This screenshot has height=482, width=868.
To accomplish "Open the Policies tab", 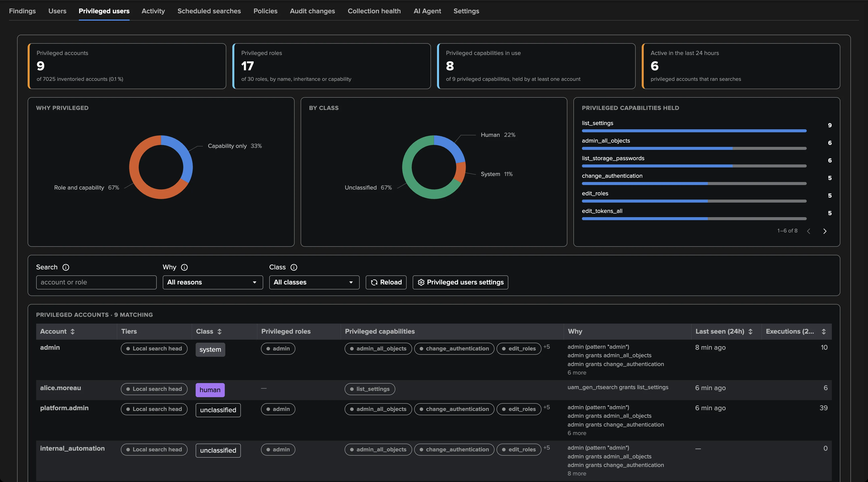I will coord(265,11).
